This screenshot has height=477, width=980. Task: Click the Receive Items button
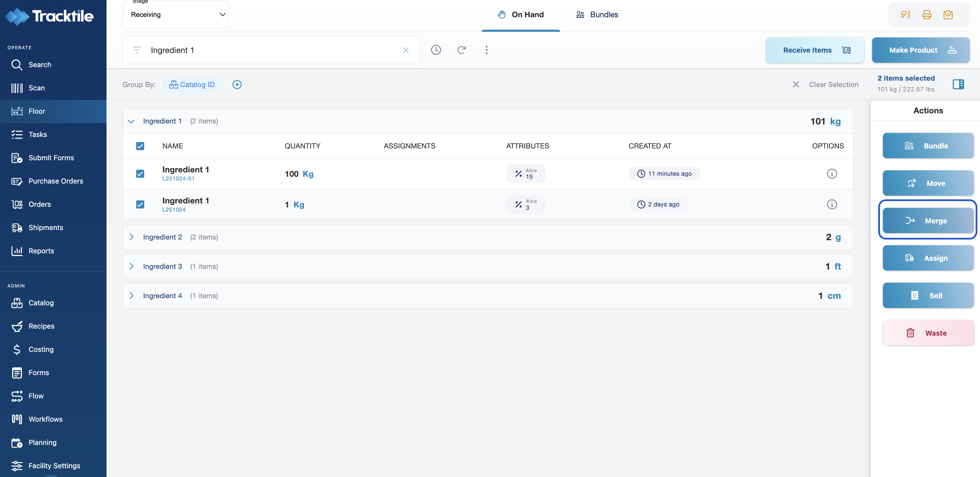815,50
